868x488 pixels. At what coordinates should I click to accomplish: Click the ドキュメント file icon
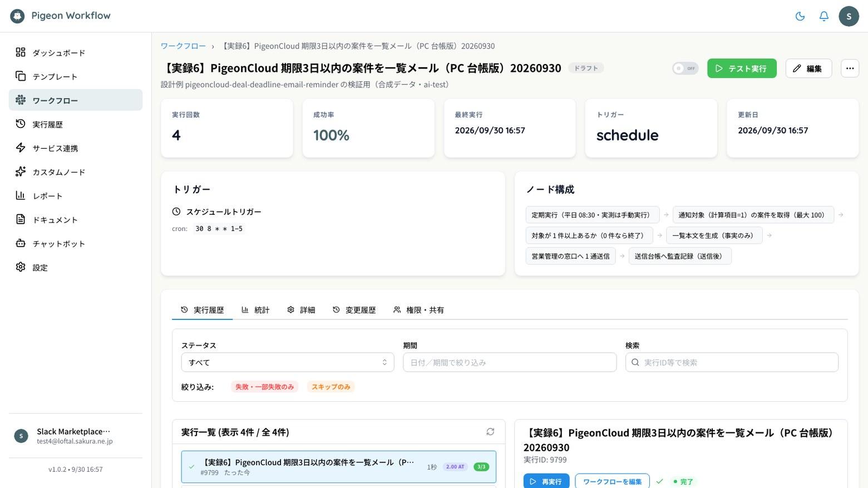(21, 219)
